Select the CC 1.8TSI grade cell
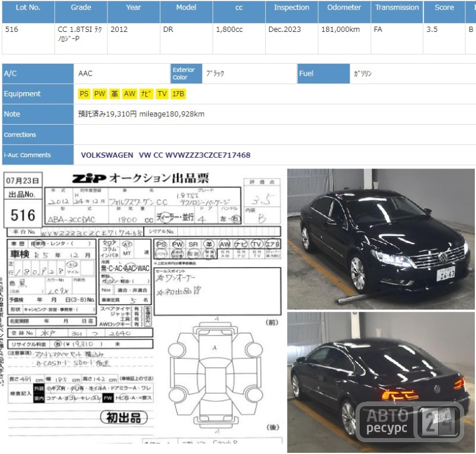The width and height of the screenshot is (476, 454). tap(81, 38)
